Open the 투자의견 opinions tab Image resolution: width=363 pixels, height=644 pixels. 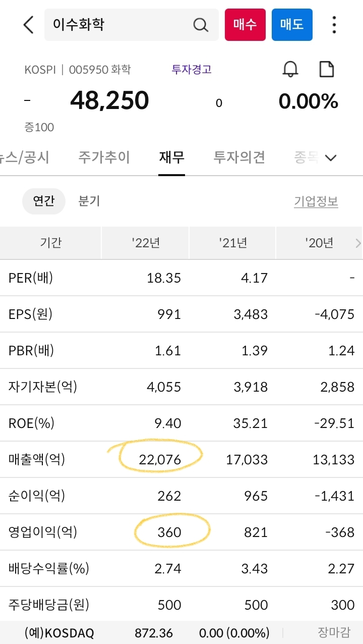click(238, 157)
